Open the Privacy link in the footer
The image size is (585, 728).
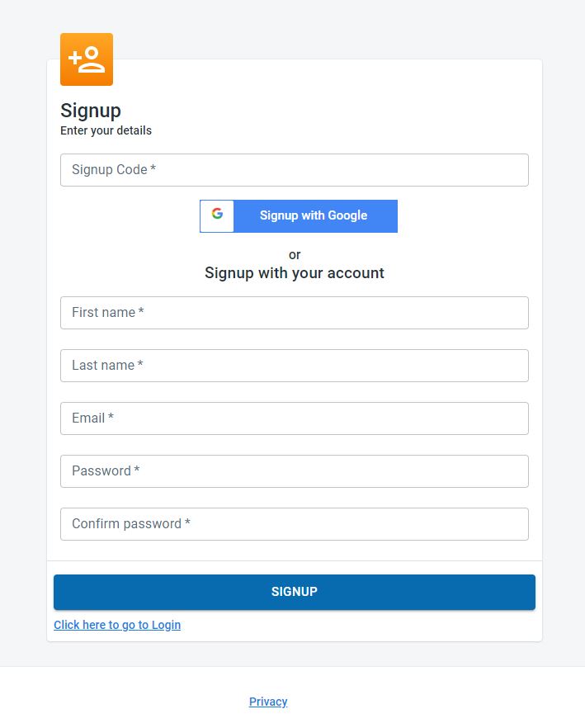[268, 702]
